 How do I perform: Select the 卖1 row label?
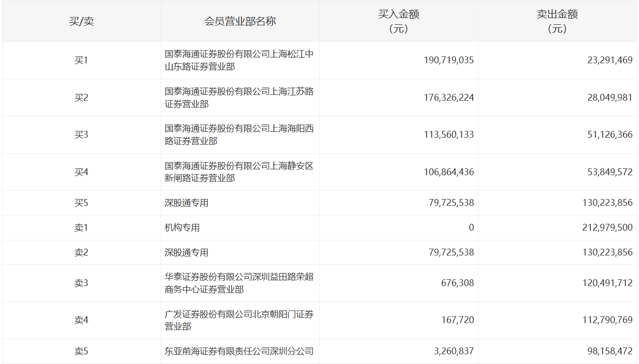click(x=81, y=228)
